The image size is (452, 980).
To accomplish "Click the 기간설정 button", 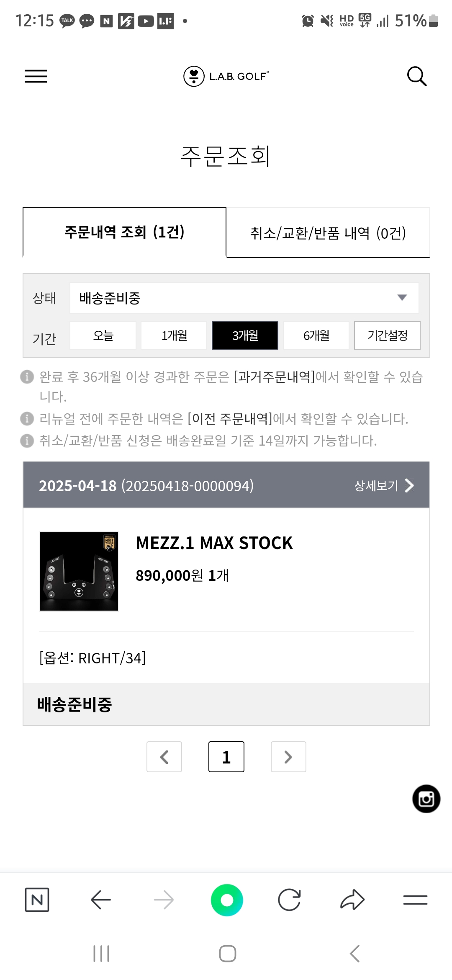I will pyautogui.click(x=387, y=335).
